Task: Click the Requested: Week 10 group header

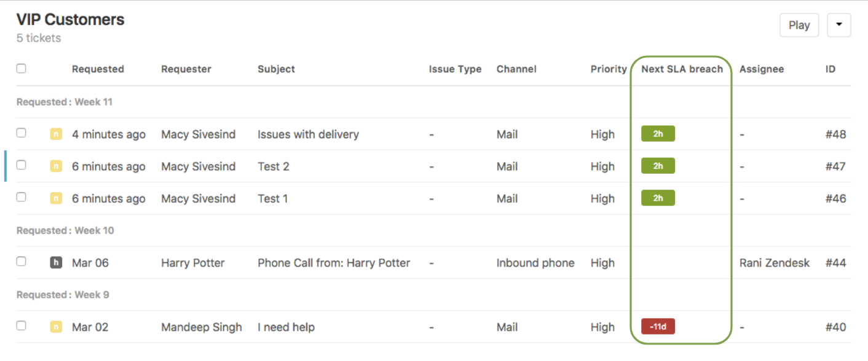Action: (65, 231)
